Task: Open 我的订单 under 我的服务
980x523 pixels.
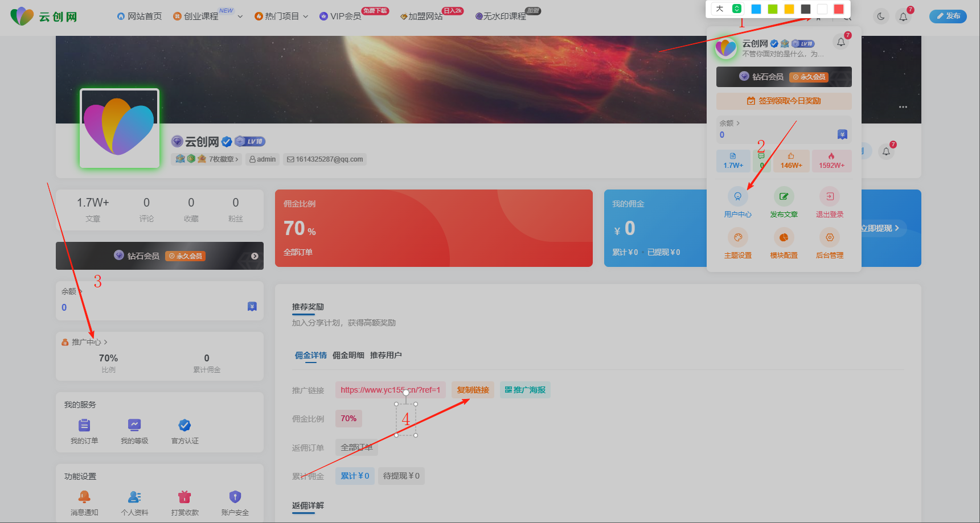Action: (84, 425)
